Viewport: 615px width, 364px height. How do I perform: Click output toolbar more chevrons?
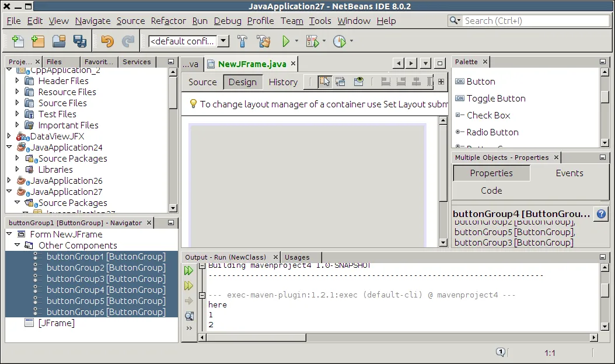[189, 328]
